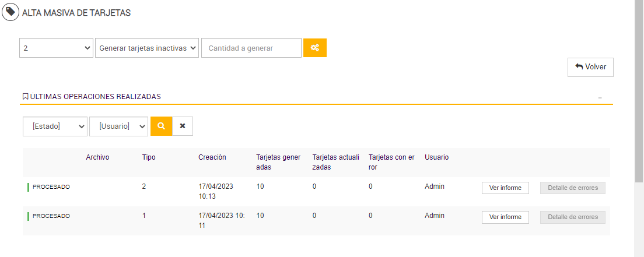
Task: Click the orange generate cards gears button
Action: [315, 48]
